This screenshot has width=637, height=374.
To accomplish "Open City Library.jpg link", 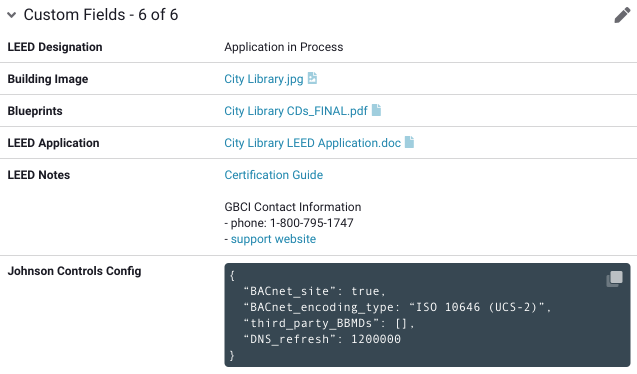I will click(264, 79).
